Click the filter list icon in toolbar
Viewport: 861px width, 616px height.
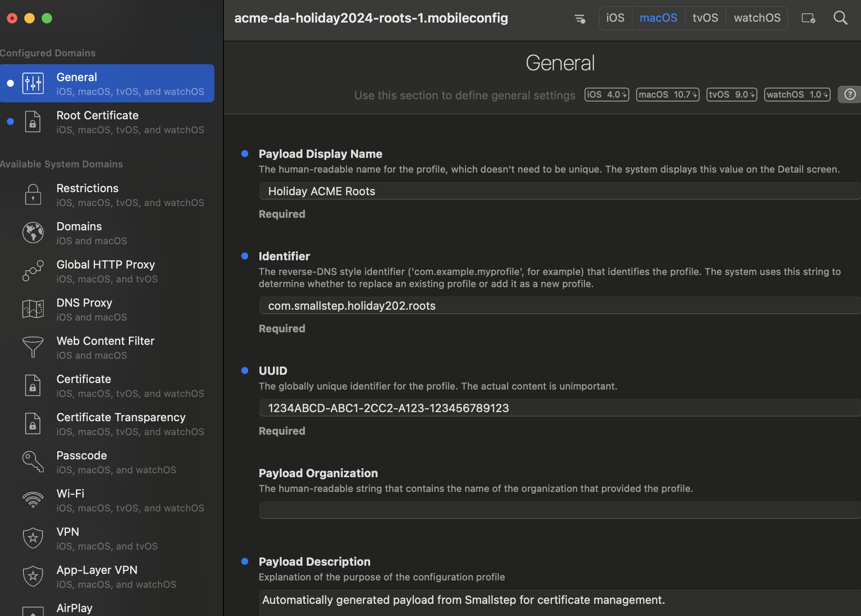pos(580,19)
